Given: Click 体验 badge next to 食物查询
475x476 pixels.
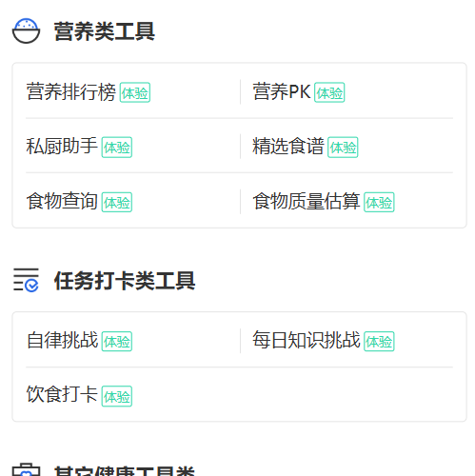Looking at the screenshot, I should click(x=117, y=202).
